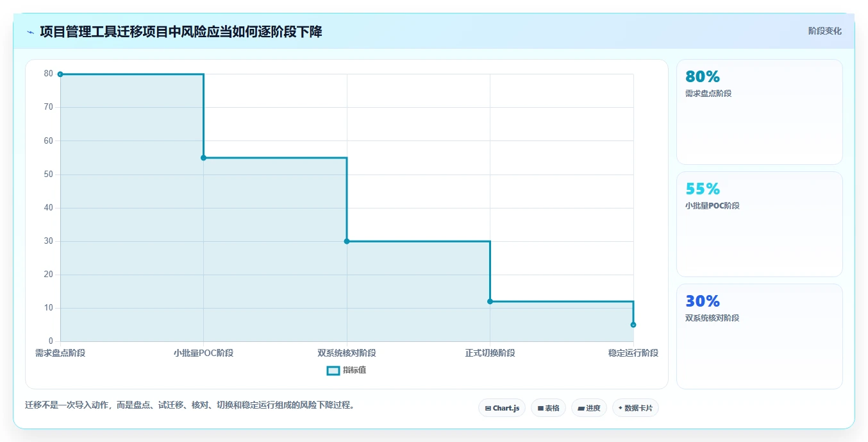Open the 30% 双系统核对阶段 card
868x442 pixels.
pos(759,337)
